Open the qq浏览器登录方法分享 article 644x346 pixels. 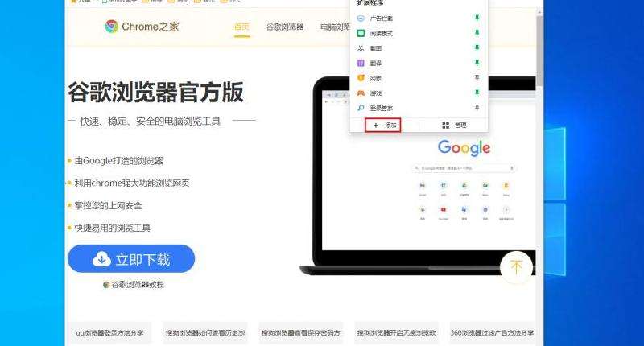[109, 333]
